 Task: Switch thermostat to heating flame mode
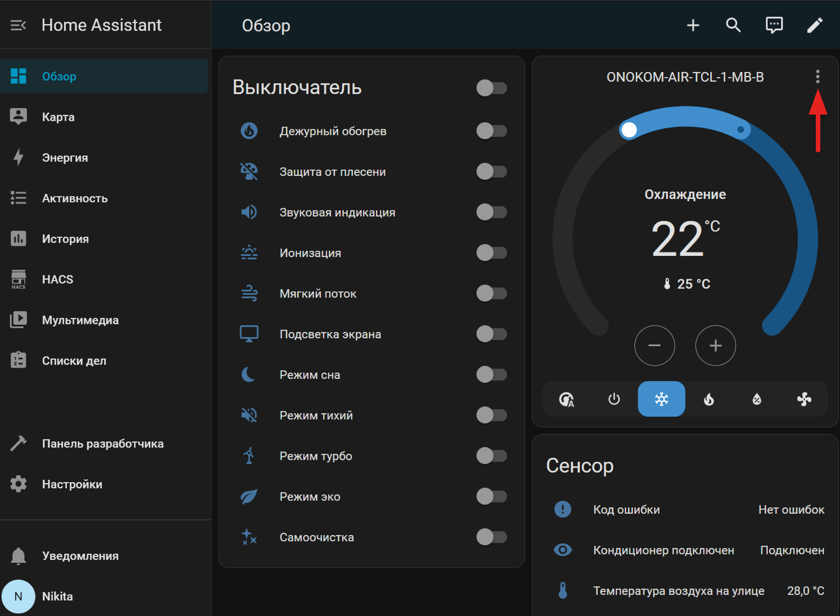(x=709, y=399)
